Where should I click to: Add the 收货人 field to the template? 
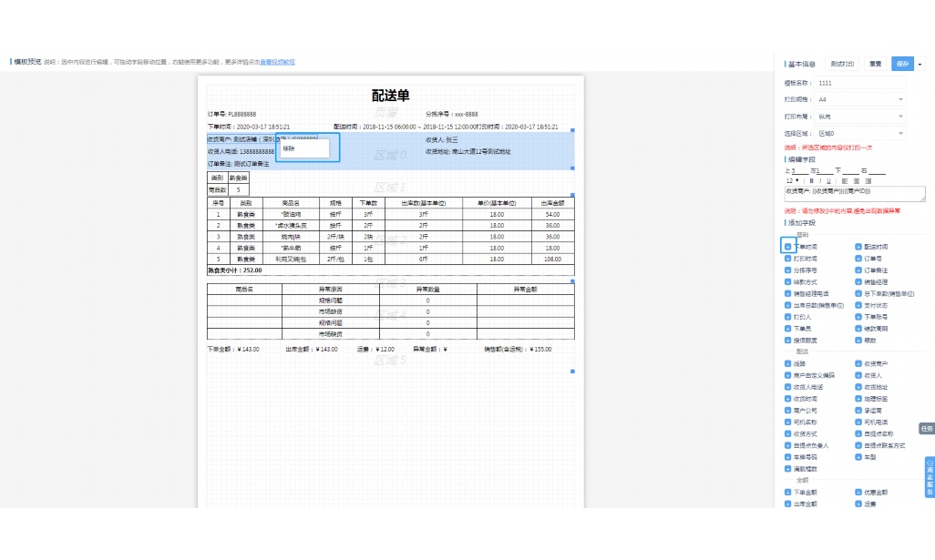(x=858, y=375)
